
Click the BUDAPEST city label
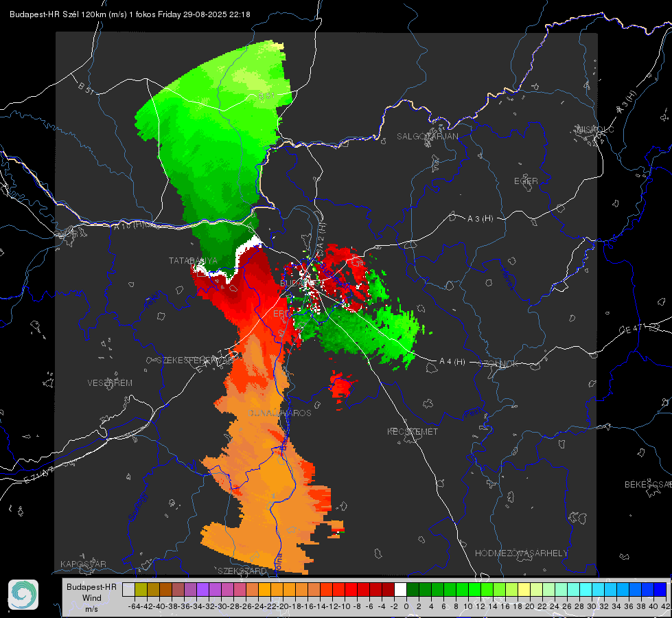[301, 283]
